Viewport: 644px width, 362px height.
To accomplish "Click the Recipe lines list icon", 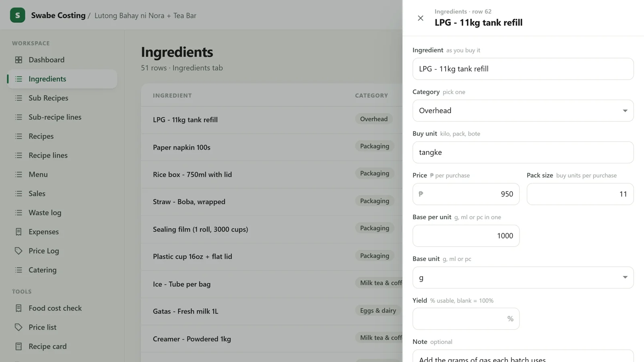I will [x=19, y=155].
